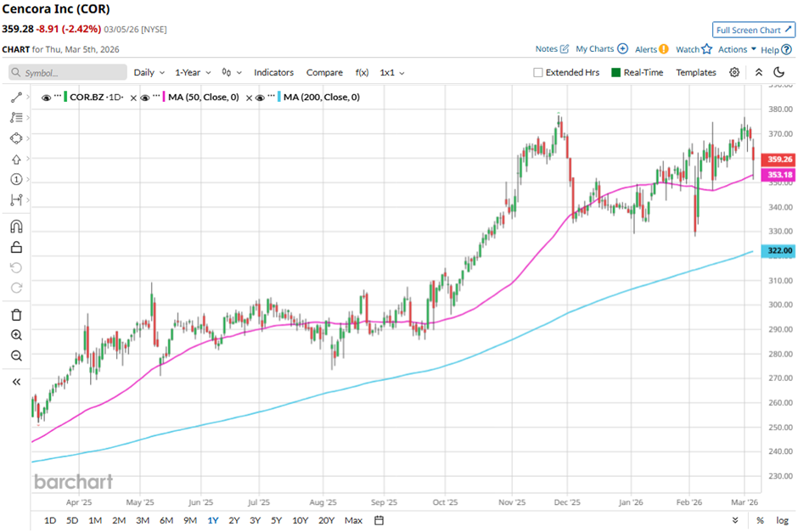798x532 pixels.
Task: Click the lock drawings icon
Action: [x=16, y=248]
